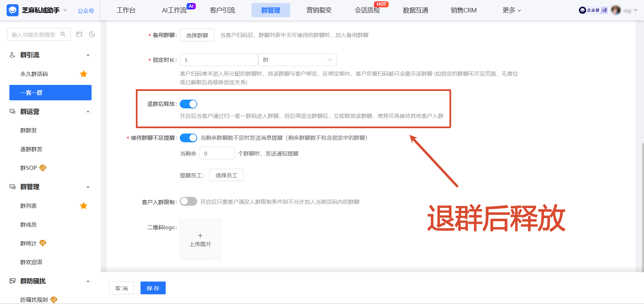Turn off the 接待群聊不足提醒 switch
The height and width of the screenshot is (304, 644).
pyautogui.click(x=189, y=138)
